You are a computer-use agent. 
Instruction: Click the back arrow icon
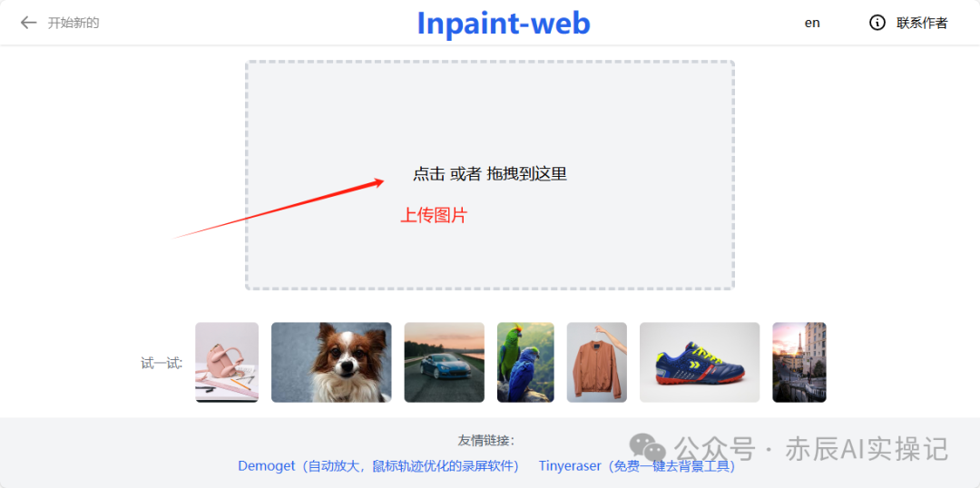28,23
